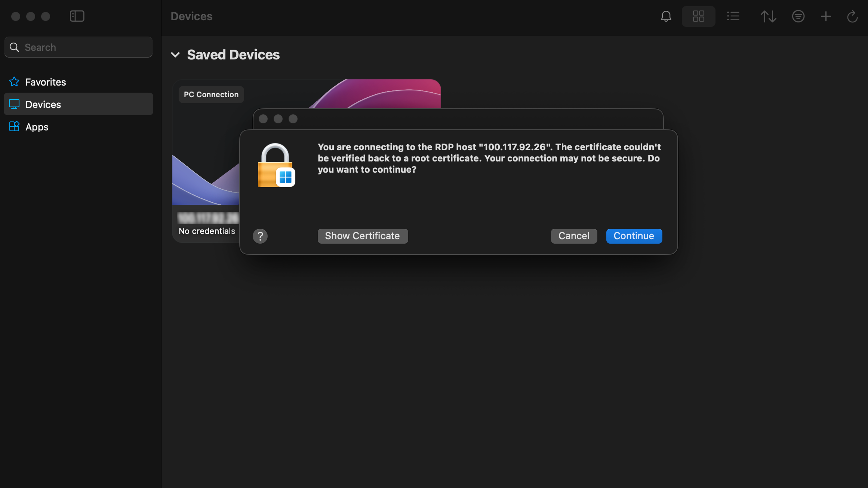The image size is (868, 488).
Task: Collapse the Saved Devices section
Action: (x=175, y=55)
